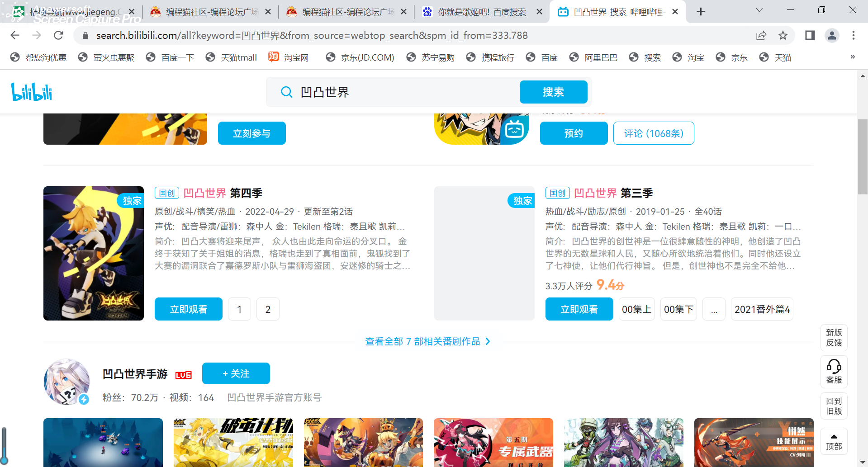Click the browser address bar URL
868x467 pixels.
[312, 35]
